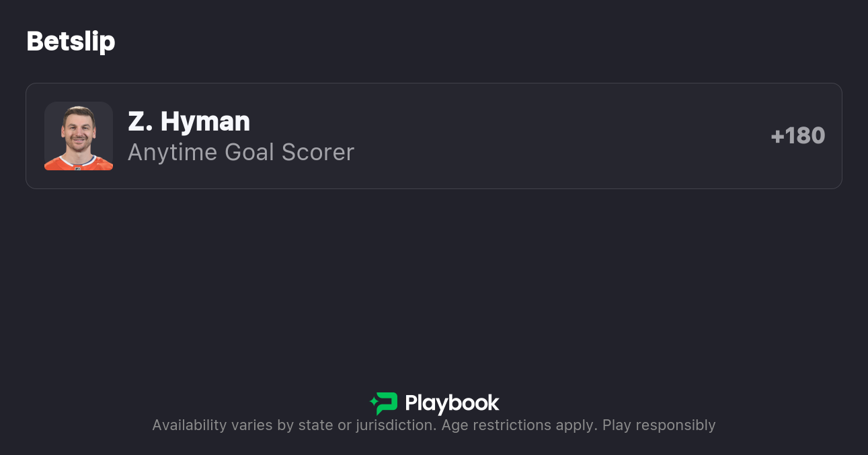Click the Betslip heading

click(71, 42)
